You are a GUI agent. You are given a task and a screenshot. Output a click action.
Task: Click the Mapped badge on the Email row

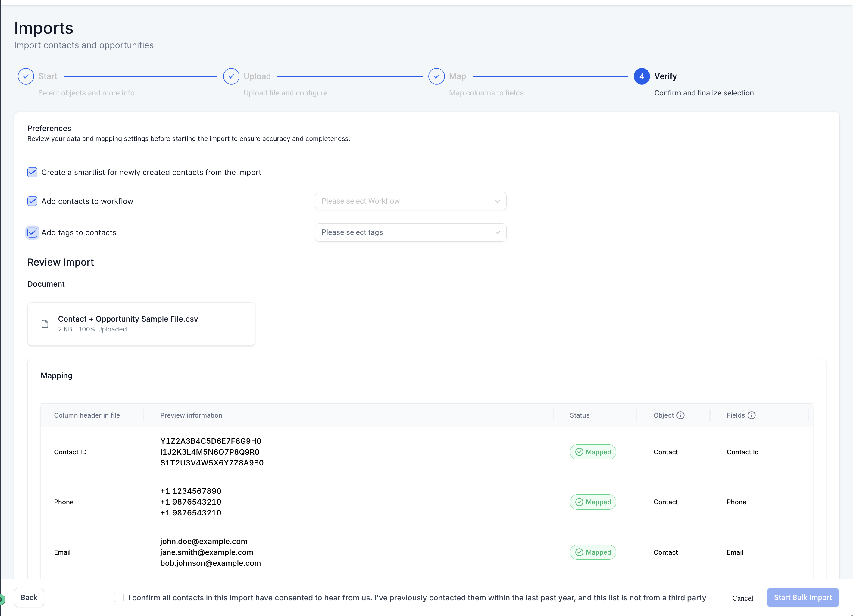point(593,552)
